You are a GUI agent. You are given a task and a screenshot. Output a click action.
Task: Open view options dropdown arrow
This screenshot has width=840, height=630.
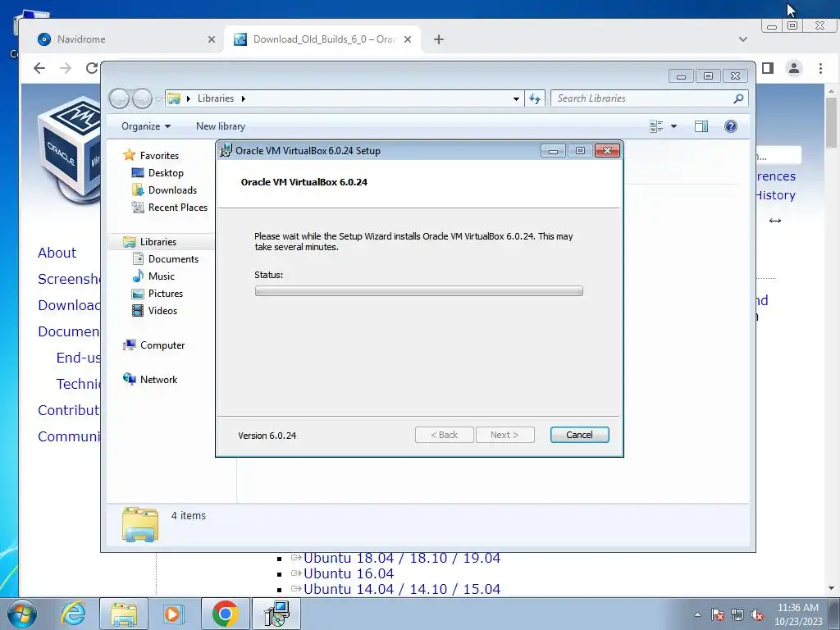coord(674,126)
